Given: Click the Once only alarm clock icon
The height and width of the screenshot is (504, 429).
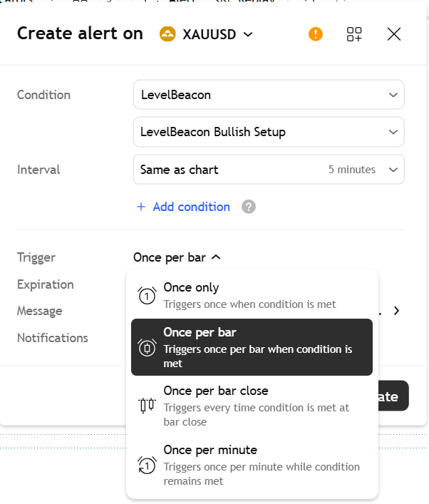Looking at the screenshot, I should [x=148, y=295].
